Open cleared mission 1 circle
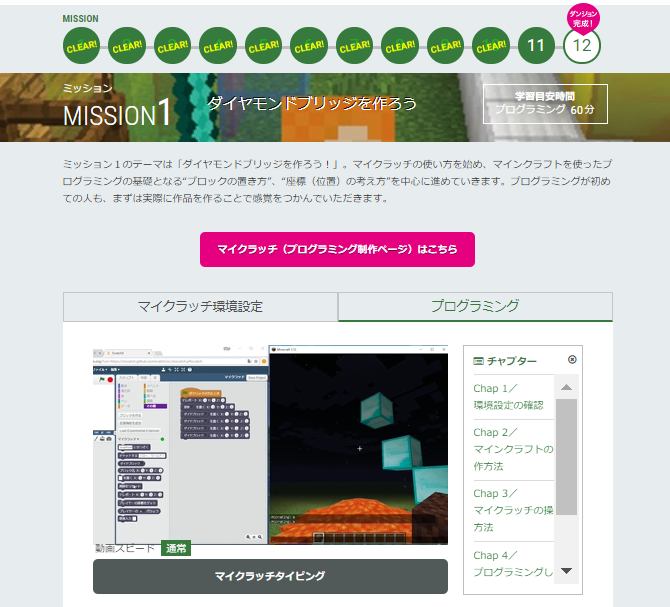 pyautogui.click(x=81, y=46)
